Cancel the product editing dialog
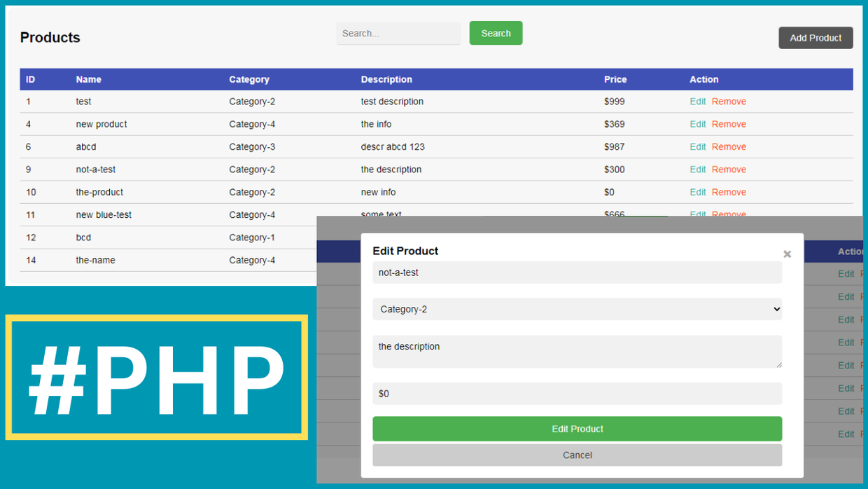 point(577,455)
